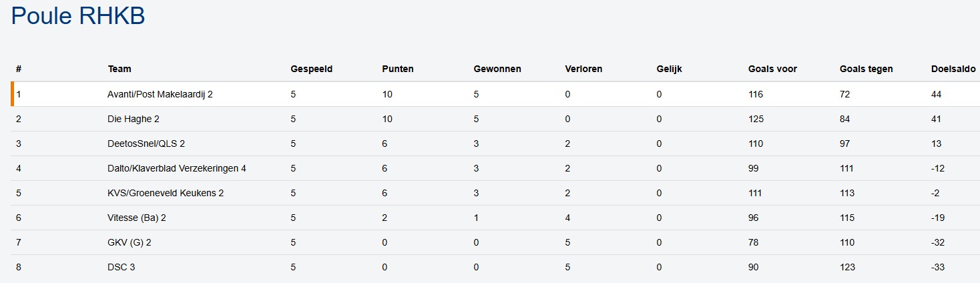
Task: Select the Gelijk column header
Action: click(x=669, y=69)
